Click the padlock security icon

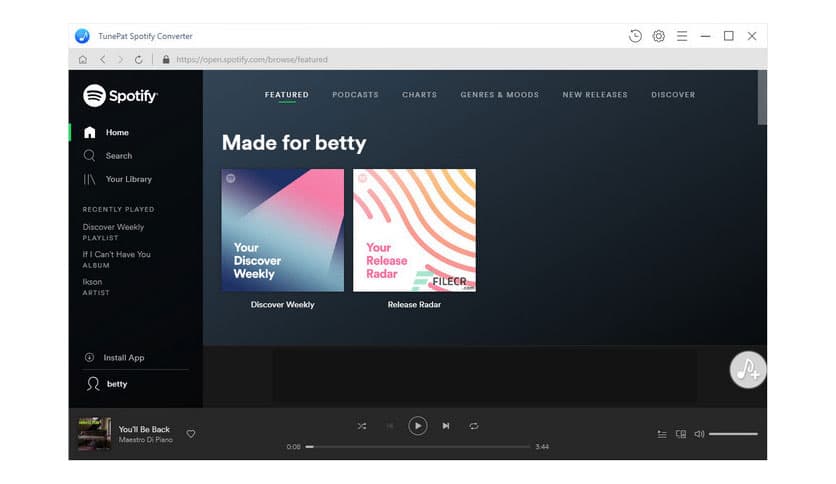coord(166,60)
